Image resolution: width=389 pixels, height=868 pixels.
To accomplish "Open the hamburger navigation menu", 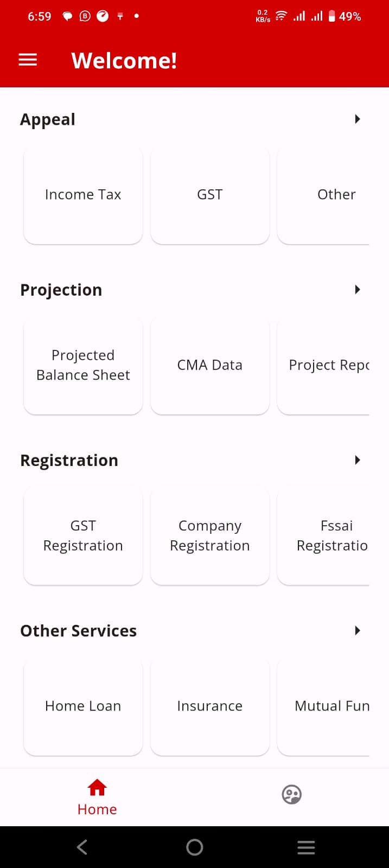I will click(x=28, y=60).
